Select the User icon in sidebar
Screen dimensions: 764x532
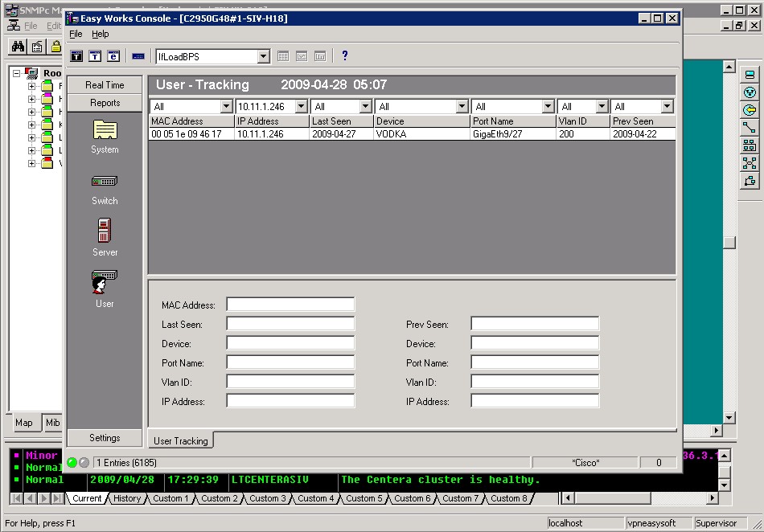coord(104,282)
